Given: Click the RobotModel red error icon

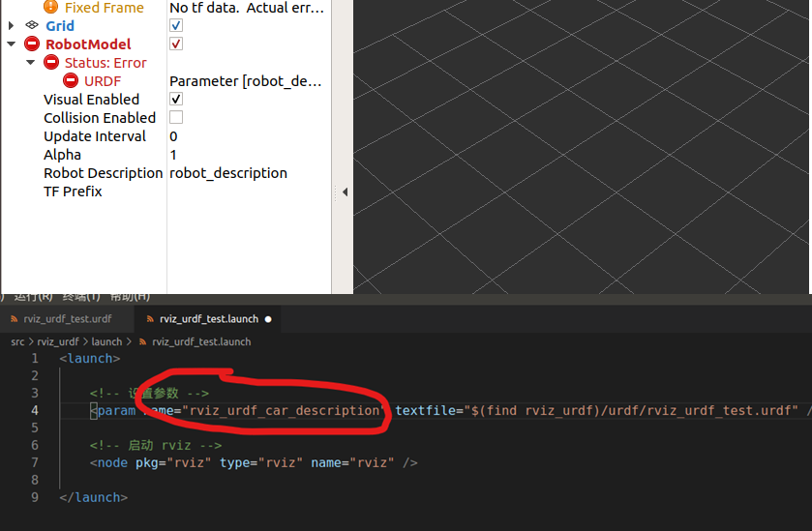Looking at the screenshot, I should point(32,44).
